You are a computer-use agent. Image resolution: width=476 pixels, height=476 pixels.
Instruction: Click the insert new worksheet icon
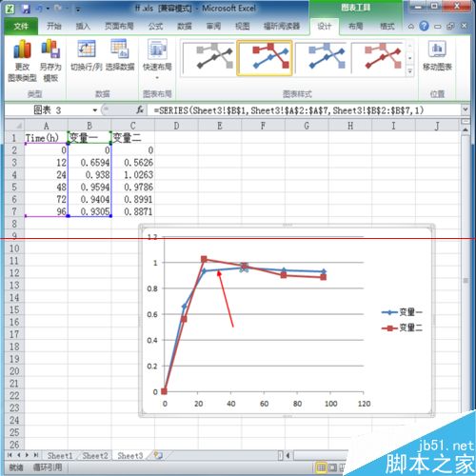click(158, 456)
